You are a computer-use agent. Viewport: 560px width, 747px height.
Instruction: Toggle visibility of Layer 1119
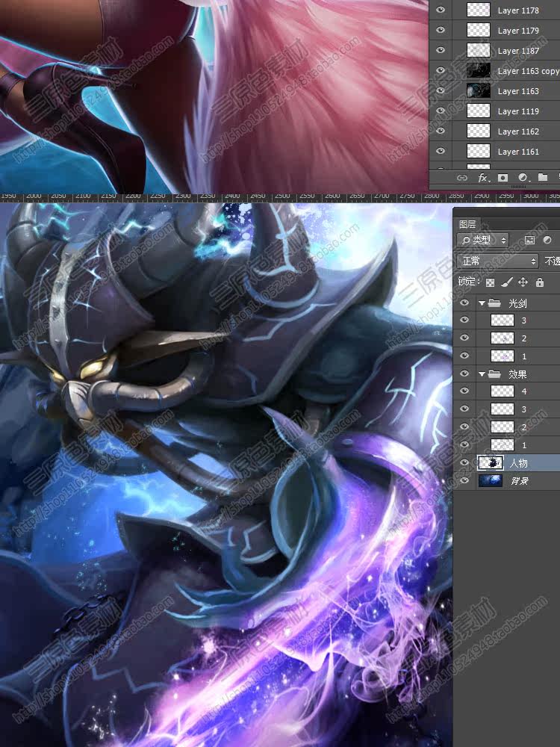(441, 111)
